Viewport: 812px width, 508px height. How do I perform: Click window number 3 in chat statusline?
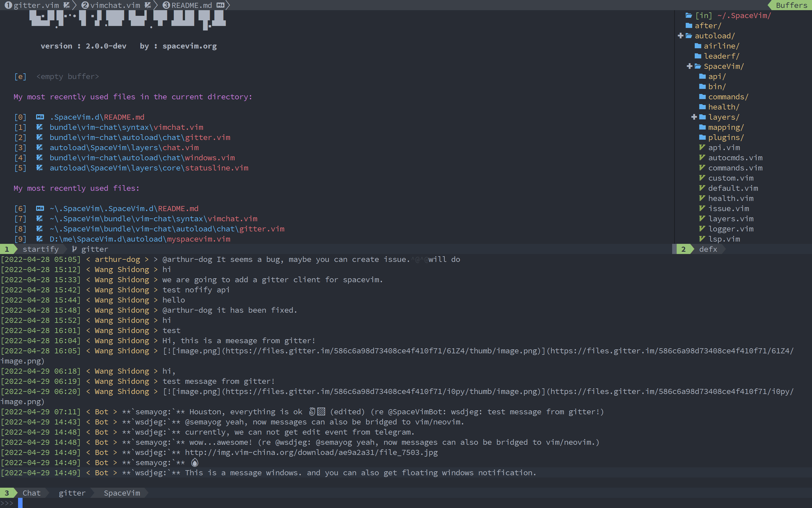pos(7,493)
